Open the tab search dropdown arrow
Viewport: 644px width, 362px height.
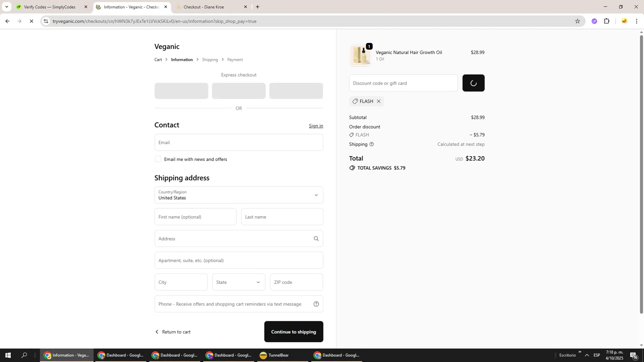click(x=6, y=7)
